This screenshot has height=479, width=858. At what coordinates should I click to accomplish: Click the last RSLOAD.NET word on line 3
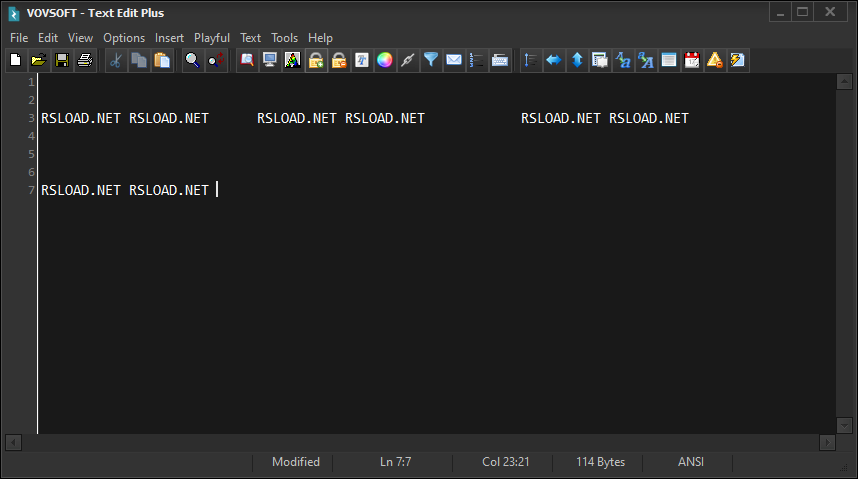coord(648,118)
